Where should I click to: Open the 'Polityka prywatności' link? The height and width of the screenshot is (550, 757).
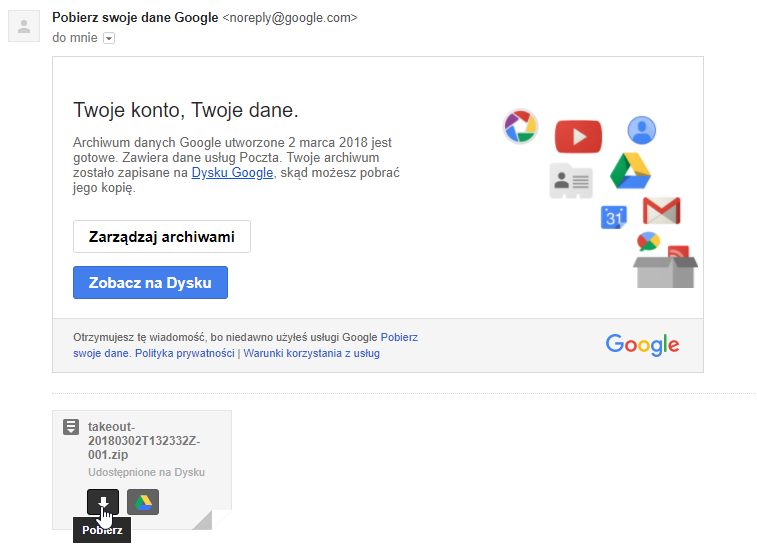[x=184, y=353]
